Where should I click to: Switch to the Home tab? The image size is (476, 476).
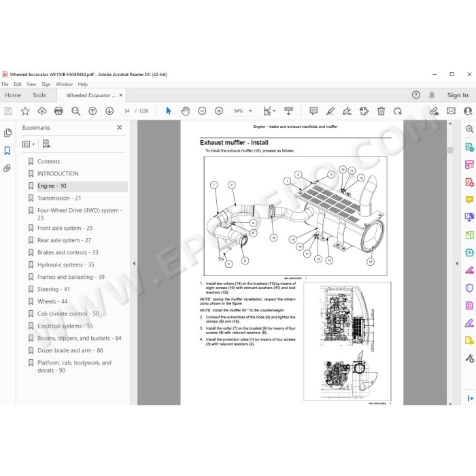pyautogui.click(x=13, y=95)
